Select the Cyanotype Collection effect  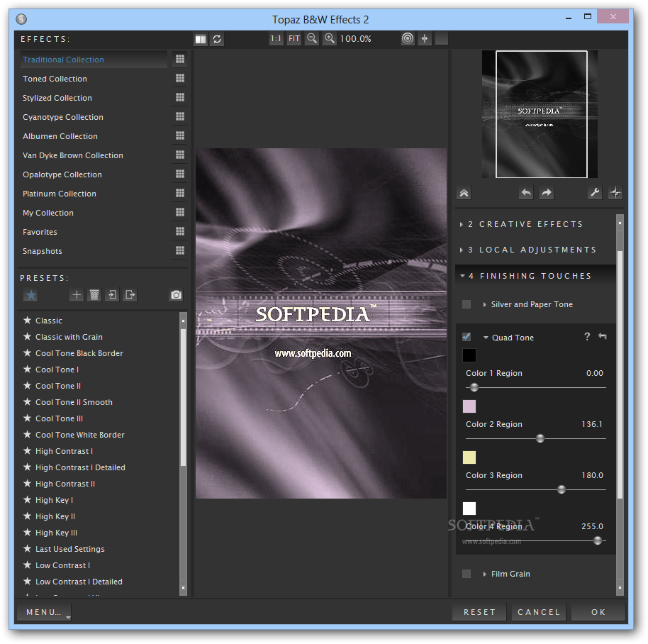(63, 117)
